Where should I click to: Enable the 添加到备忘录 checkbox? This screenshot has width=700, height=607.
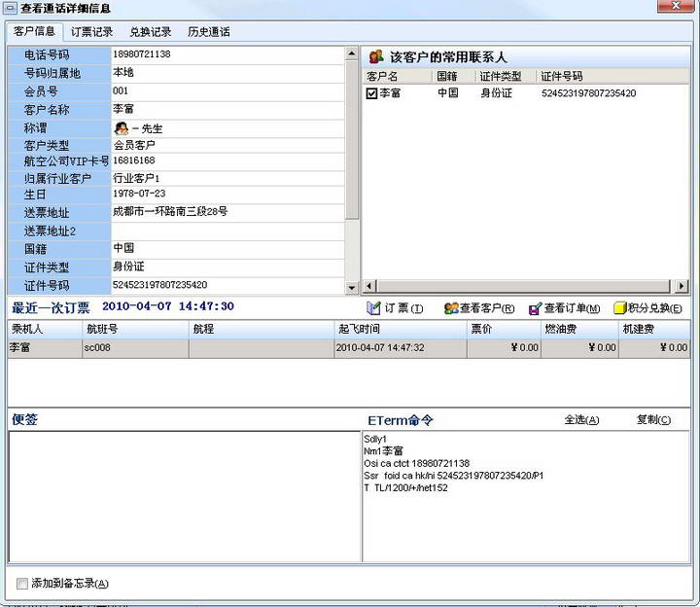[x=22, y=584]
